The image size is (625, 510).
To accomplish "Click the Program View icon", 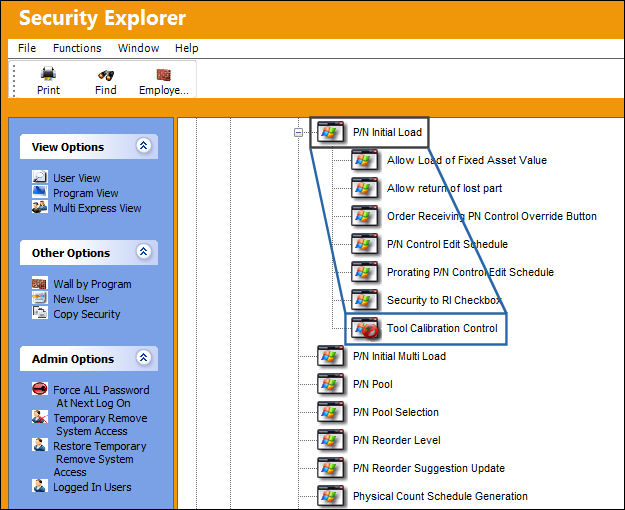I will 40,192.
